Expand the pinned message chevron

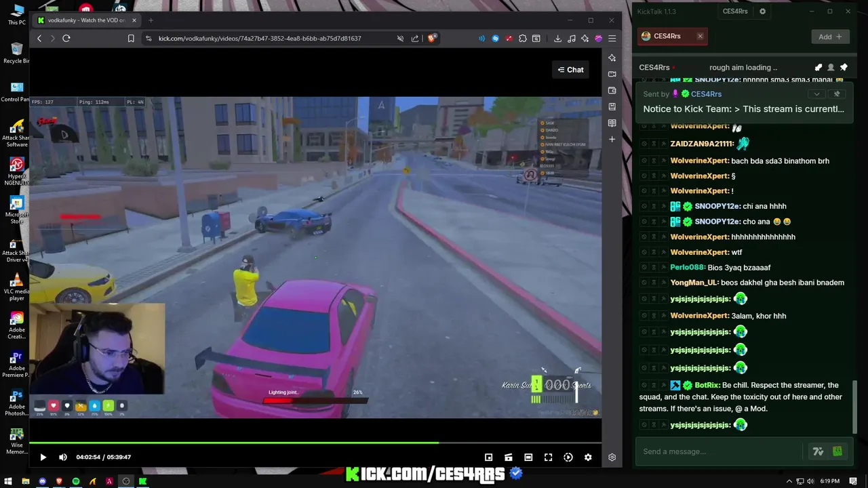pyautogui.click(x=817, y=94)
